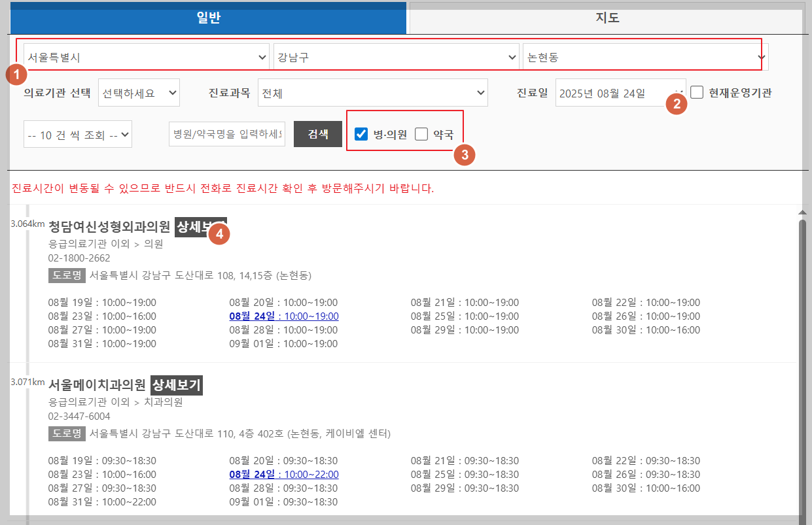Image resolution: width=812 pixels, height=525 pixels.
Task: Click 도로명 tag for 도산대로 108 address
Action: [x=67, y=275]
